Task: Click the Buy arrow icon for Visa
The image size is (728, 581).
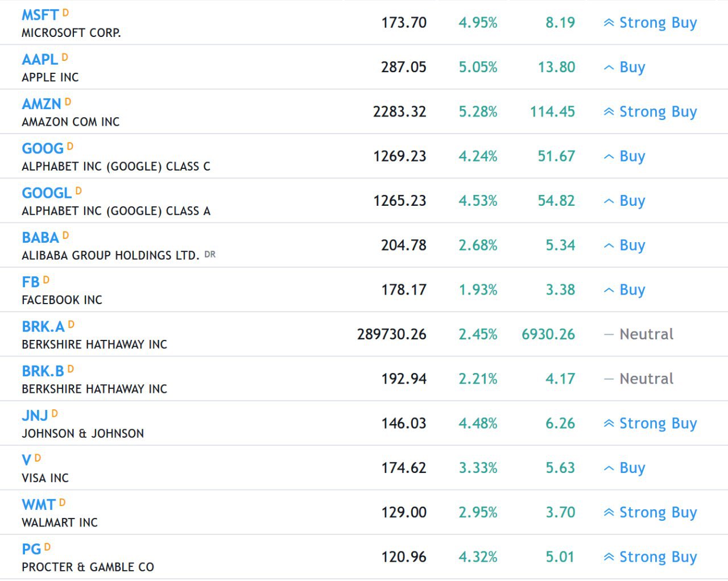Action: [x=609, y=468]
